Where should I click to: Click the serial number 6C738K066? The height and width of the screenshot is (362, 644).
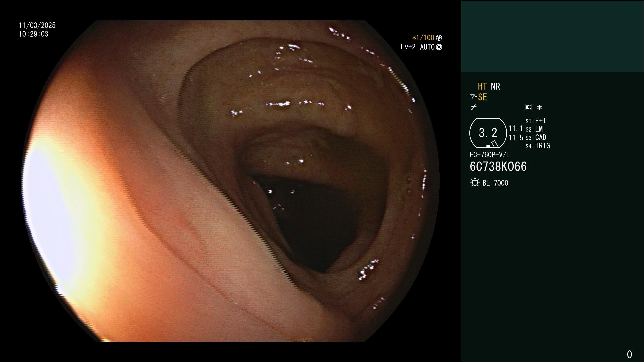(x=498, y=167)
